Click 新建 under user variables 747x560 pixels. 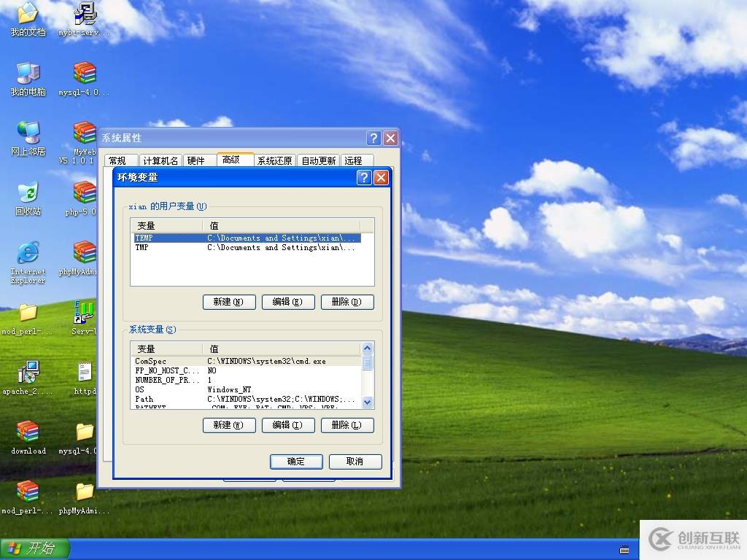[x=228, y=301]
